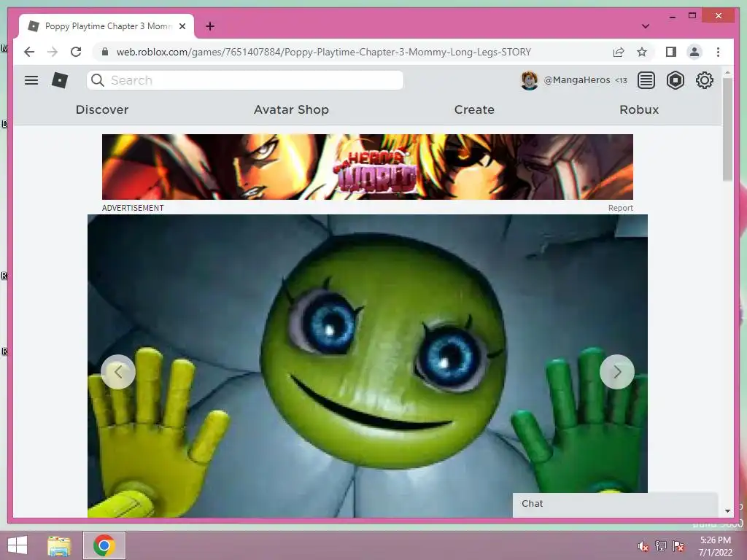Screen dimensions: 747x560
Task: Close the Poppy Playtime tab
Action: (x=182, y=26)
